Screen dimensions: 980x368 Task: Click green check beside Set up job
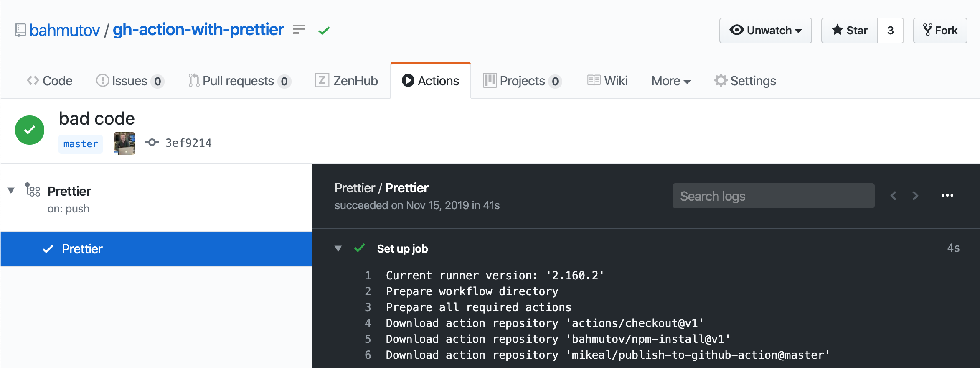tap(360, 248)
